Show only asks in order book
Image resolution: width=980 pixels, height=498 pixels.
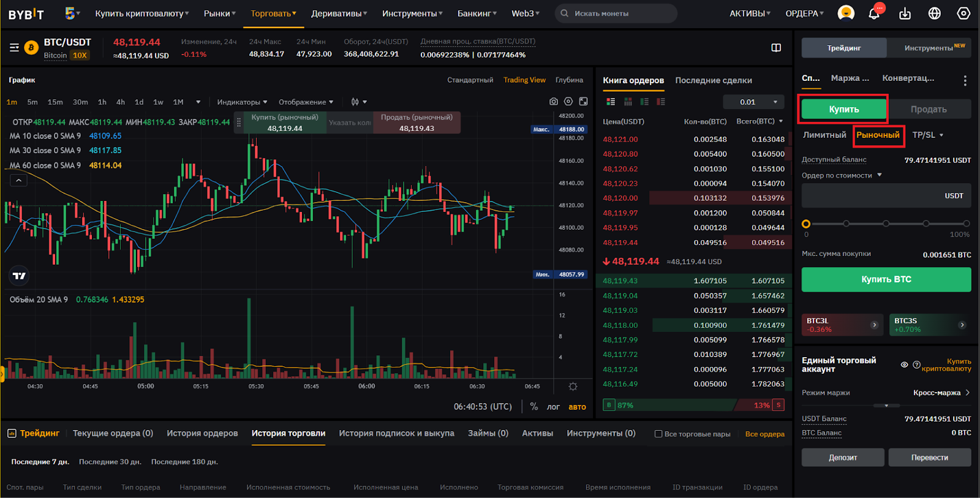661,102
